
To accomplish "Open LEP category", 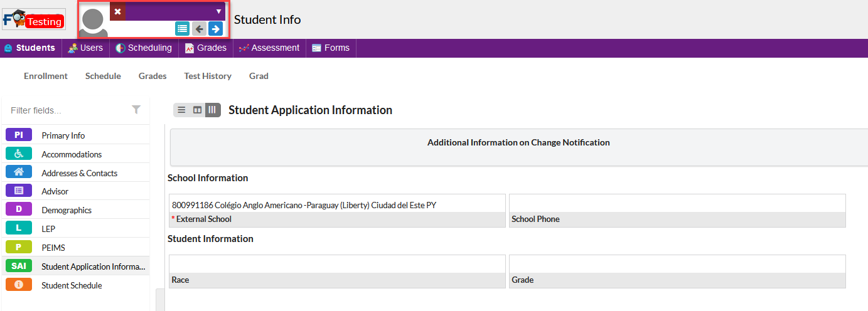I will (x=75, y=229).
